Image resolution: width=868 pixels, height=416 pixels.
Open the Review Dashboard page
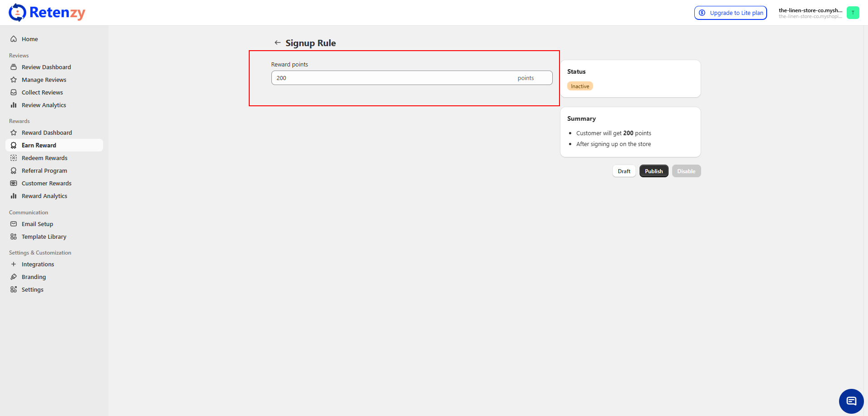(46, 67)
